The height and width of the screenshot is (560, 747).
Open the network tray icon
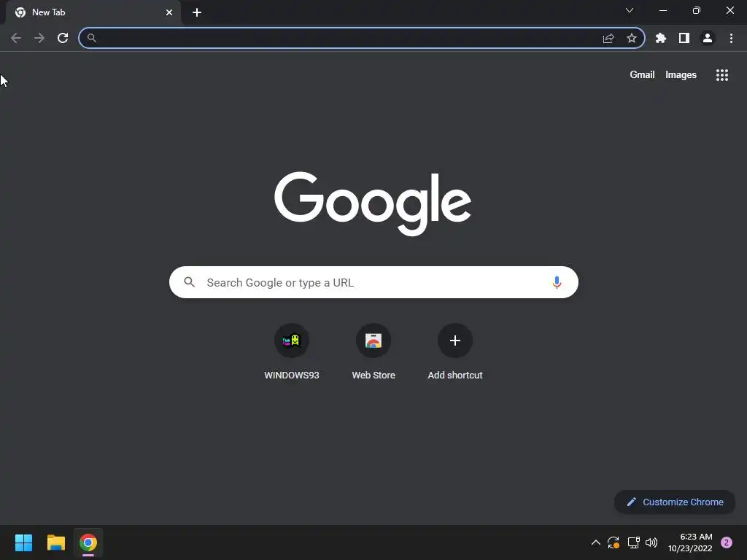(633, 542)
